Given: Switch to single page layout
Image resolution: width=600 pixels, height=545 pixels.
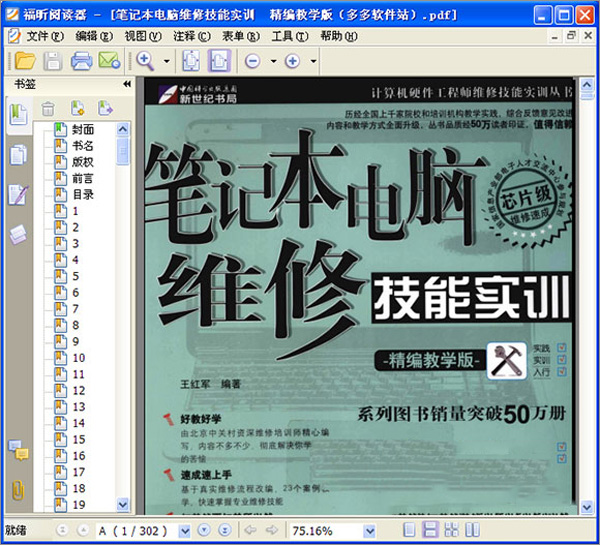Looking at the screenshot, I should [x=409, y=530].
